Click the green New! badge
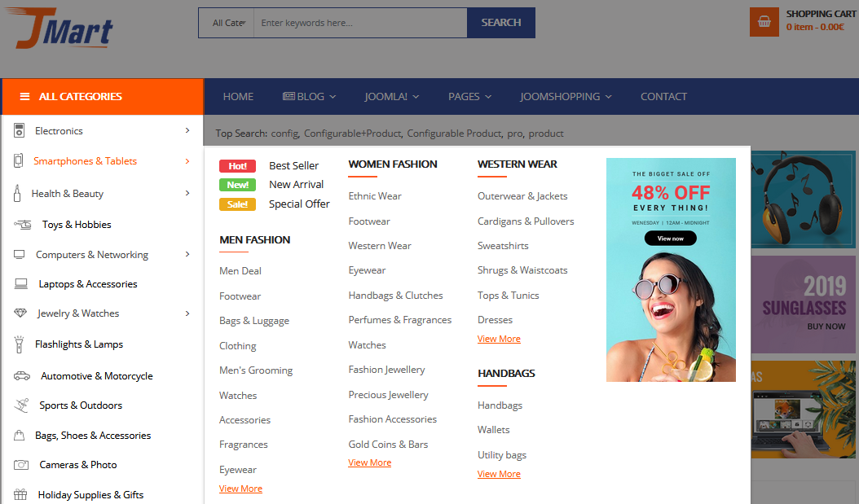859x504 pixels. pyautogui.click(x=237, y=185)
